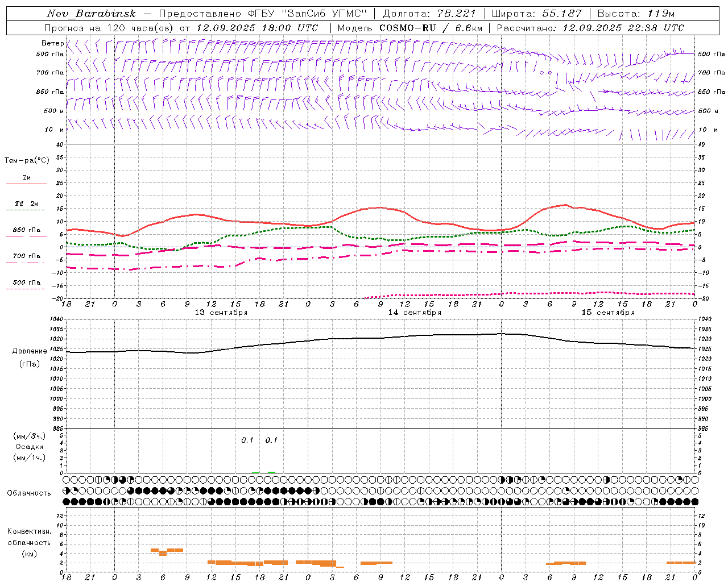Click the green dashed Td 2м legend line
Screen dimensions: 728x582
[25, 210]
